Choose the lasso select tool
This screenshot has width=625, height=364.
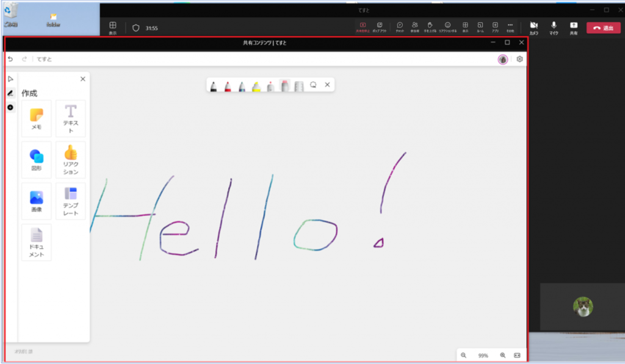click(313, 85)
